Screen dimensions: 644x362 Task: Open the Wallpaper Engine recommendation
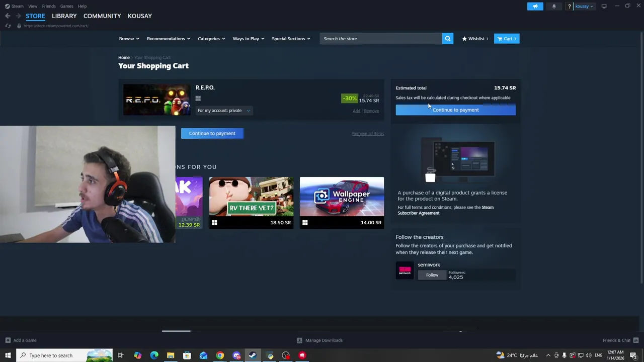342,203
